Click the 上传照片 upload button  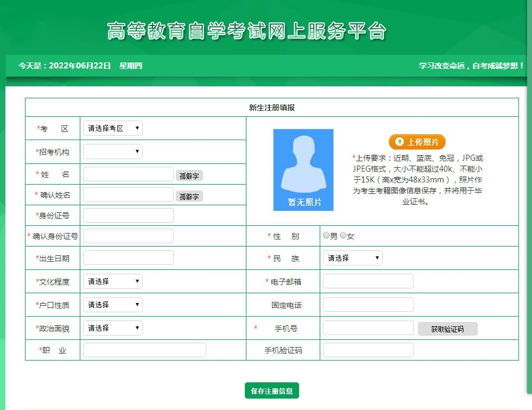coord(417,142)
